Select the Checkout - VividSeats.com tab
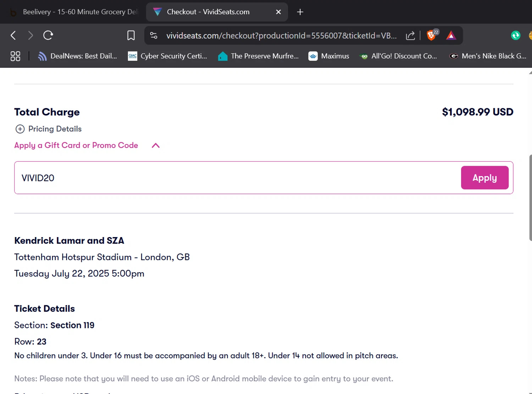This screenshot has width=532, height=394. [x=216, y=12]
